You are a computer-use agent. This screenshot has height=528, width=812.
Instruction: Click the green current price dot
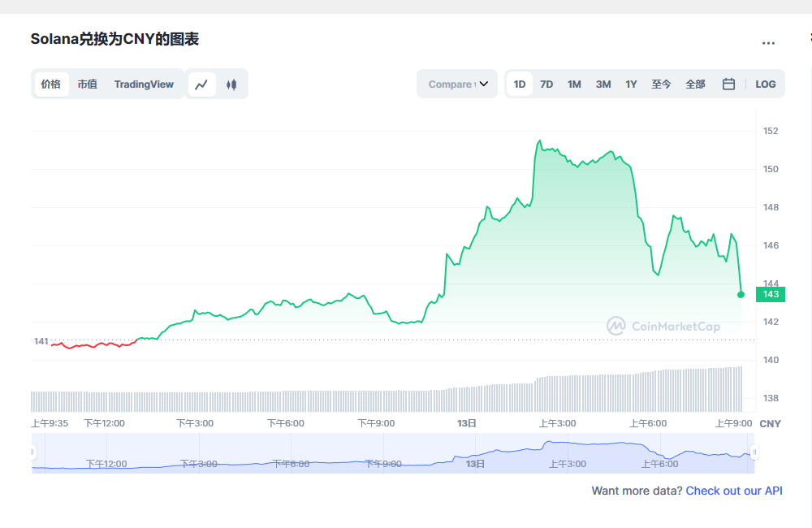(741, 294)
